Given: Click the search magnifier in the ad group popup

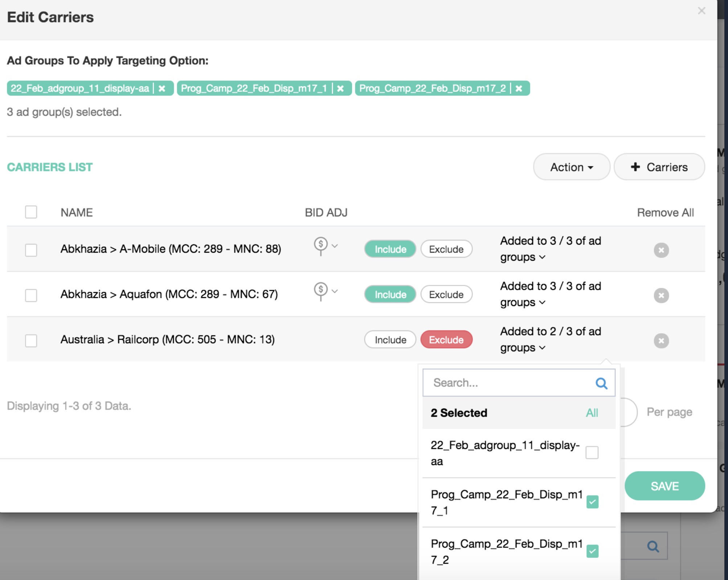Looking at the screenshot, I should pyautogui.click(x=601, y=383).
